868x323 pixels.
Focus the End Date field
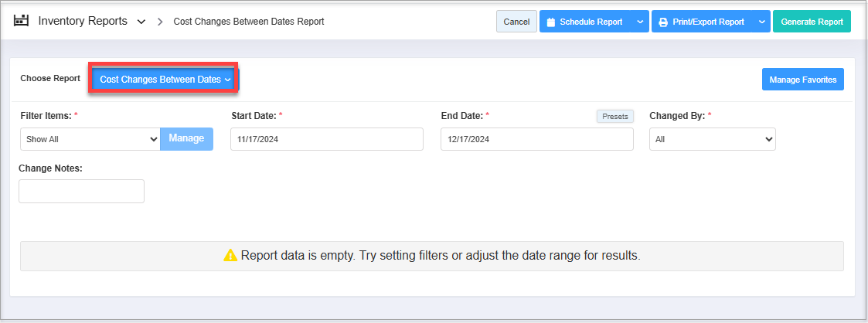tap(536, 139)
